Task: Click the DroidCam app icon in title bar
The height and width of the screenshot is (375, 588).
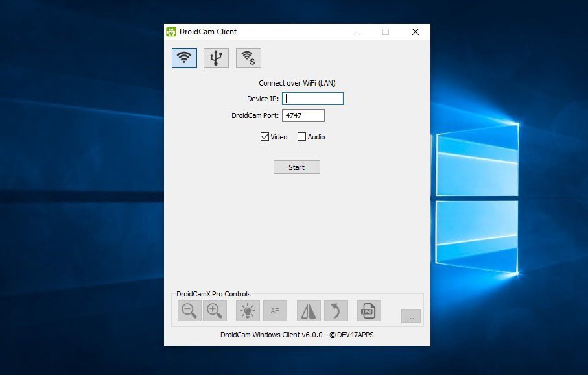Action: (x=171, y=32)
